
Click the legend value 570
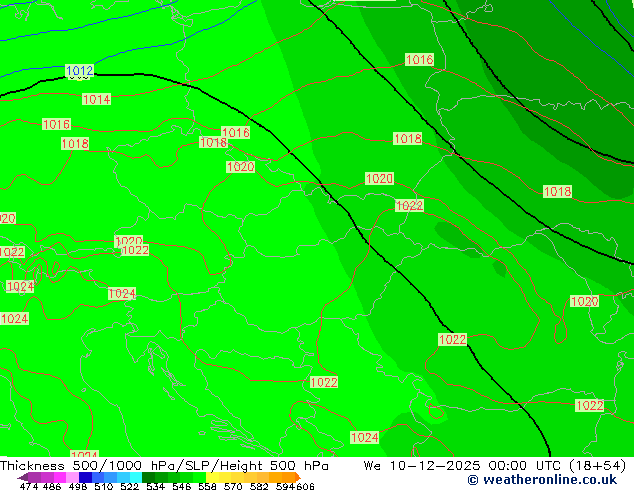tap(233, 486)
